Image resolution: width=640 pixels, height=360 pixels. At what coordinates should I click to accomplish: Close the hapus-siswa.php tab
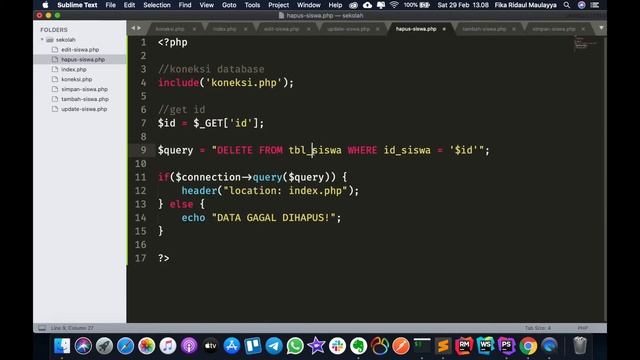[x=444, y=29]
